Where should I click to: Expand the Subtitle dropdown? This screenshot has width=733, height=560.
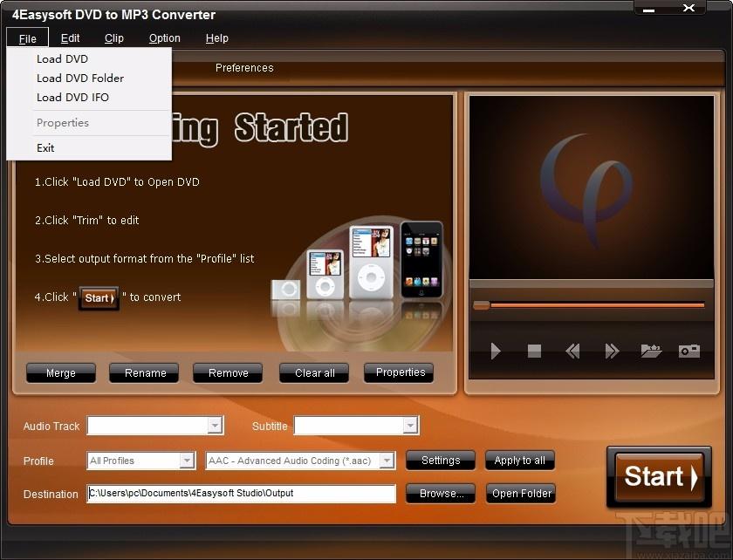410,426
